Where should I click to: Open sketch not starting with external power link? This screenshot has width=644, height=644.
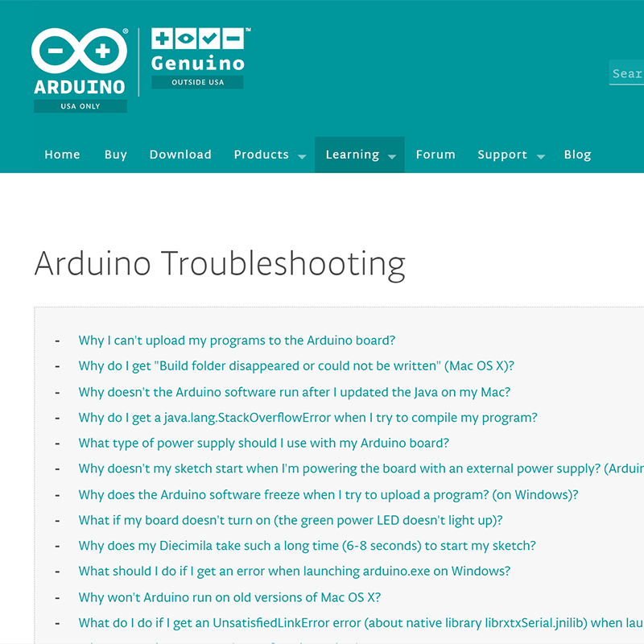click(x=361, y=469)
